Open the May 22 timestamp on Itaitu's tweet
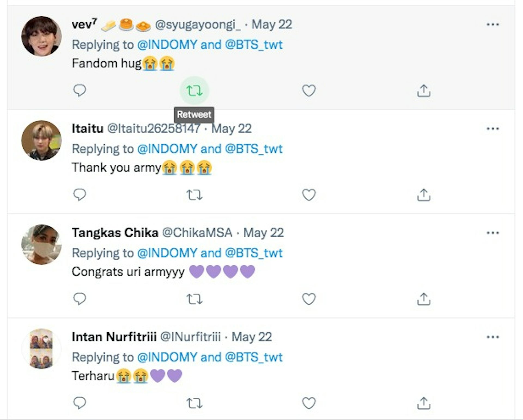The image size is (523, 420). coord(232,129)
